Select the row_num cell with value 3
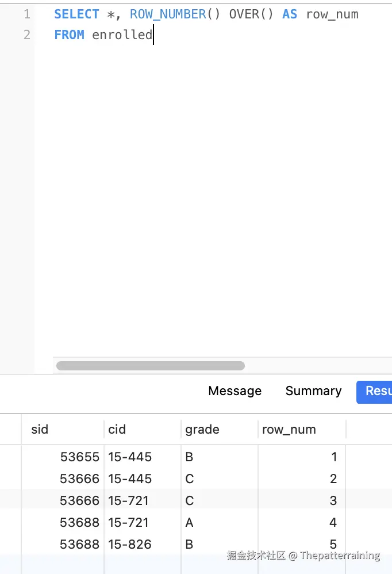This screenshot has height=574, width=392. [x=333, y=500]
